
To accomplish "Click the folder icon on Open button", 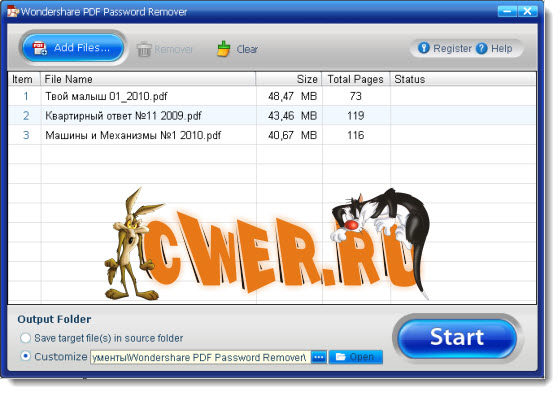I will point(341,356).
